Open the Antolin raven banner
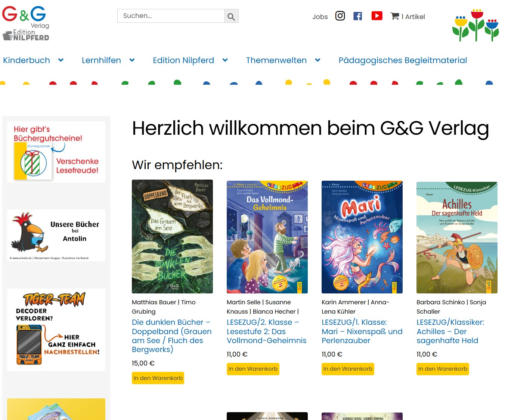 click(x=56, y=235)
